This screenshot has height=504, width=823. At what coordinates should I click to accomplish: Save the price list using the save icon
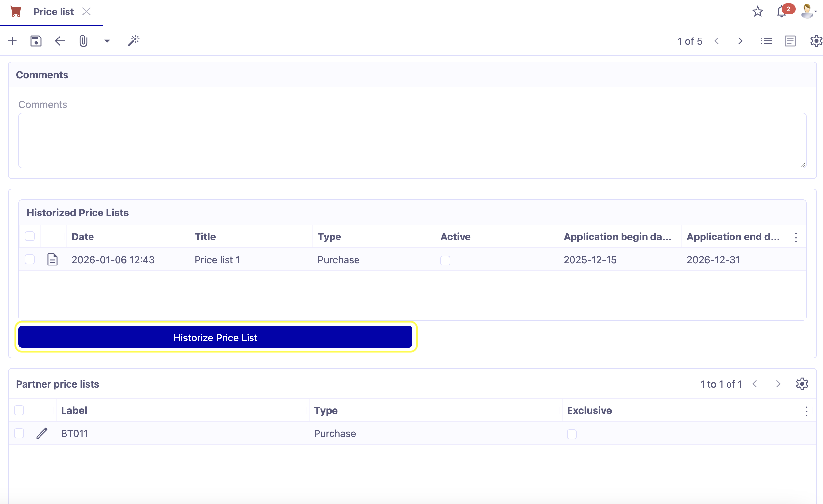click(x=36, y=41)
